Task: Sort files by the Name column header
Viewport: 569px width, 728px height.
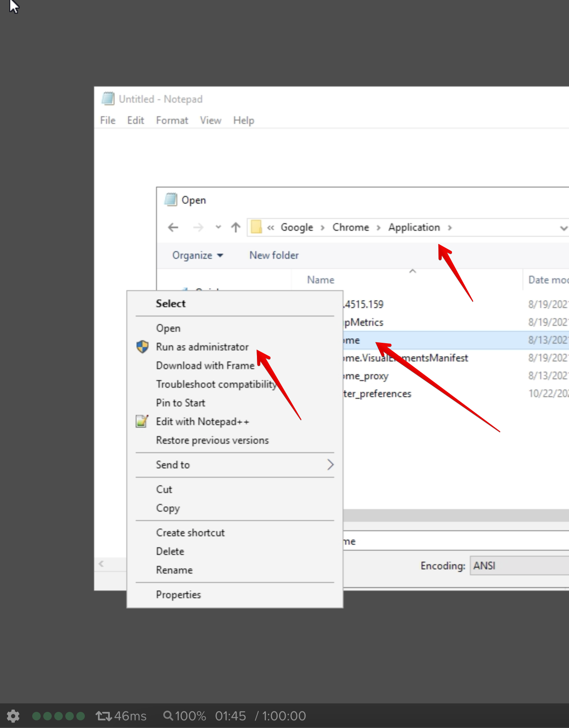Action: tap(321, 280)
